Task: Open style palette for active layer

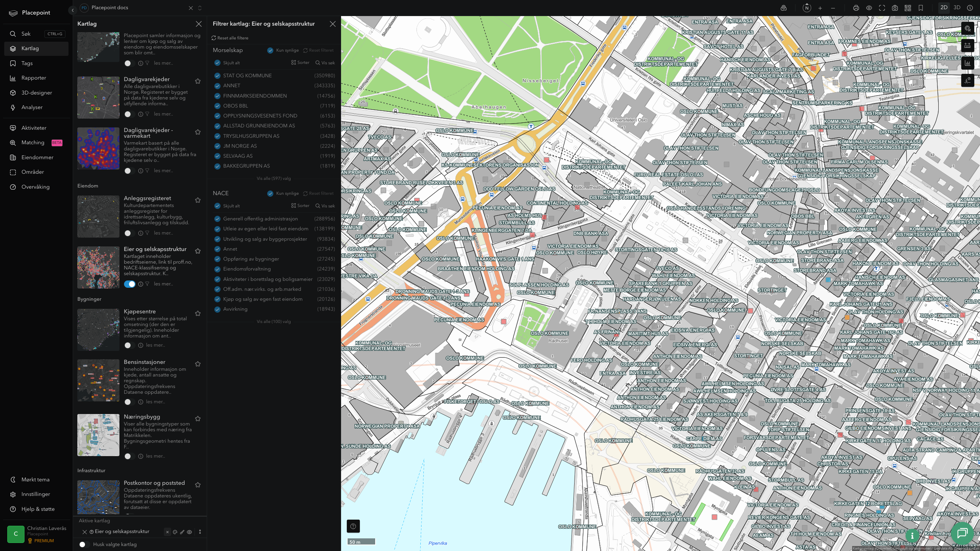Action: (x=175, y=532)
